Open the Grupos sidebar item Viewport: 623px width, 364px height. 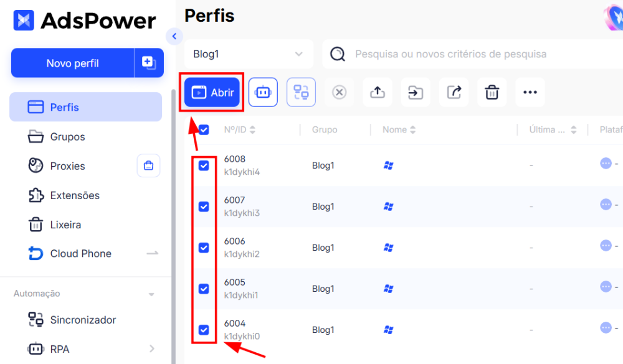(85, 136)
